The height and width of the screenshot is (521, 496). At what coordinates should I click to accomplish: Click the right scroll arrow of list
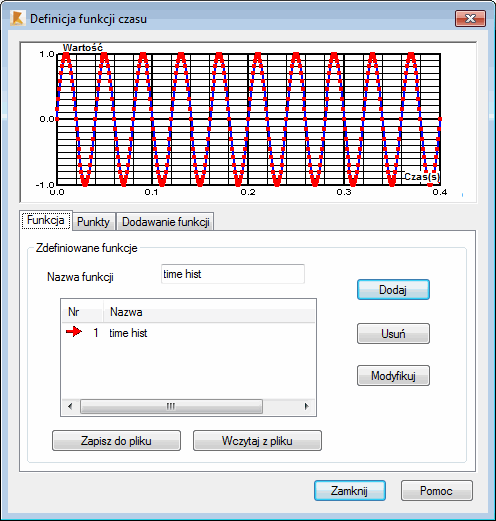(307, 406)
